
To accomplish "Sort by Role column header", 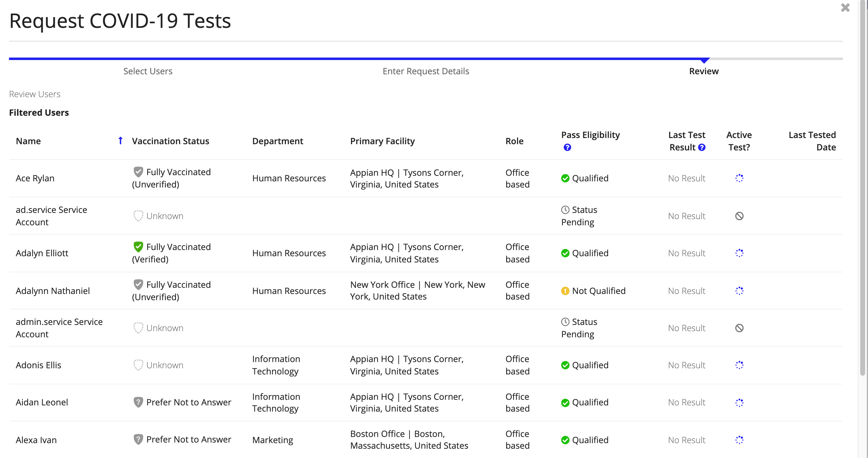I will (514, 141).
